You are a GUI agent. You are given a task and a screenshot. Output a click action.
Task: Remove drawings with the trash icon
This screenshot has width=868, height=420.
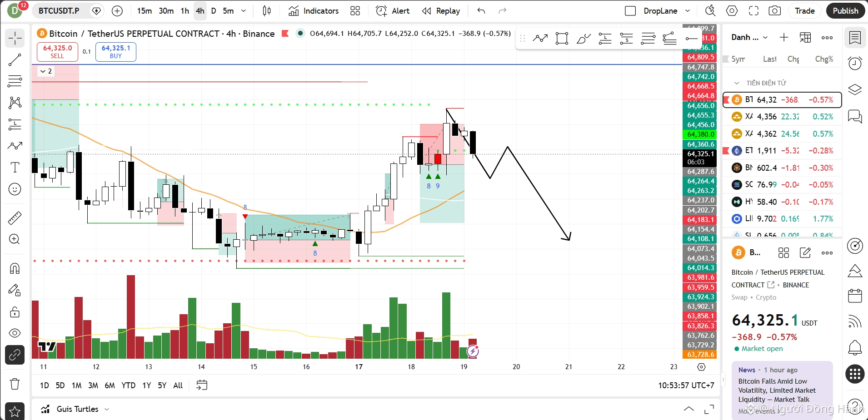[x=15, y=384]
